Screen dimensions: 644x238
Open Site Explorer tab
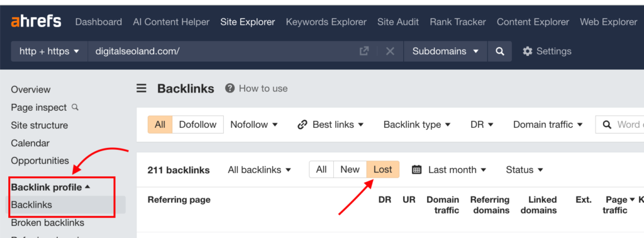pos(248,22)
